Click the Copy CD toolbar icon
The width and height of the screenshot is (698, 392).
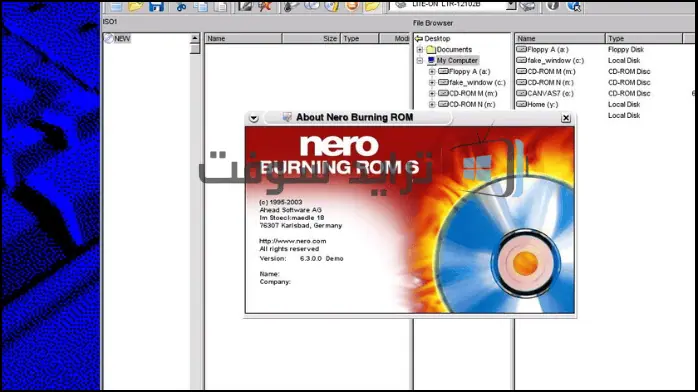click(312, 6)
